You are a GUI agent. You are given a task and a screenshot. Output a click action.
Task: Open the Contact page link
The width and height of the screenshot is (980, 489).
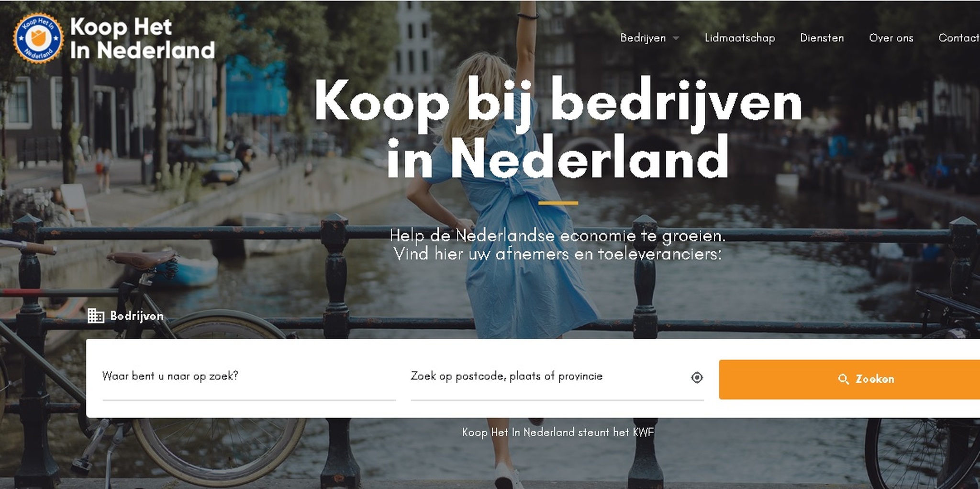tap(959, 38)
